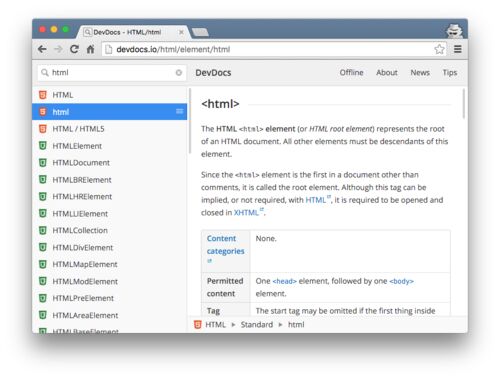Open the News section

click(x=420, y=73)
